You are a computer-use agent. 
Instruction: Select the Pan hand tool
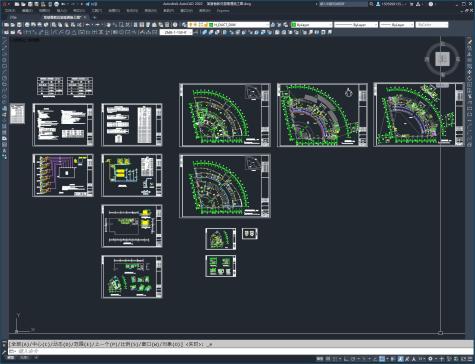pyautogui.click(x=108, y=25)
